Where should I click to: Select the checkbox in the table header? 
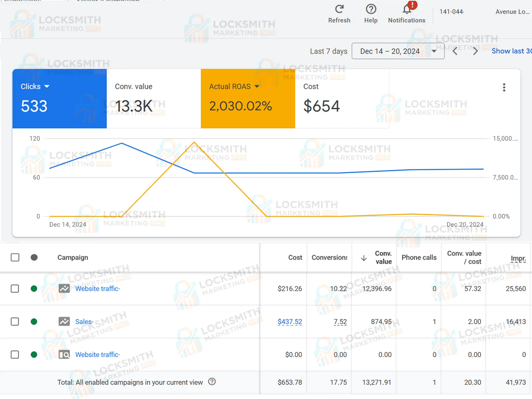[15, 257]
